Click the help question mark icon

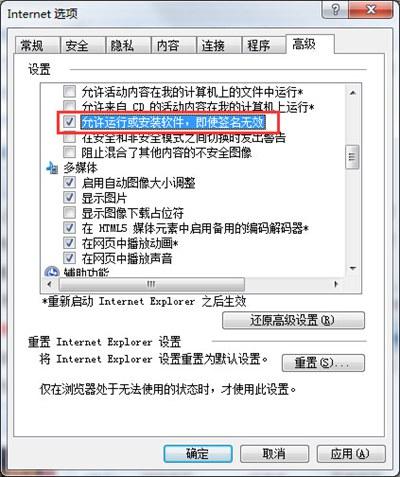click(x=335, y=9)
